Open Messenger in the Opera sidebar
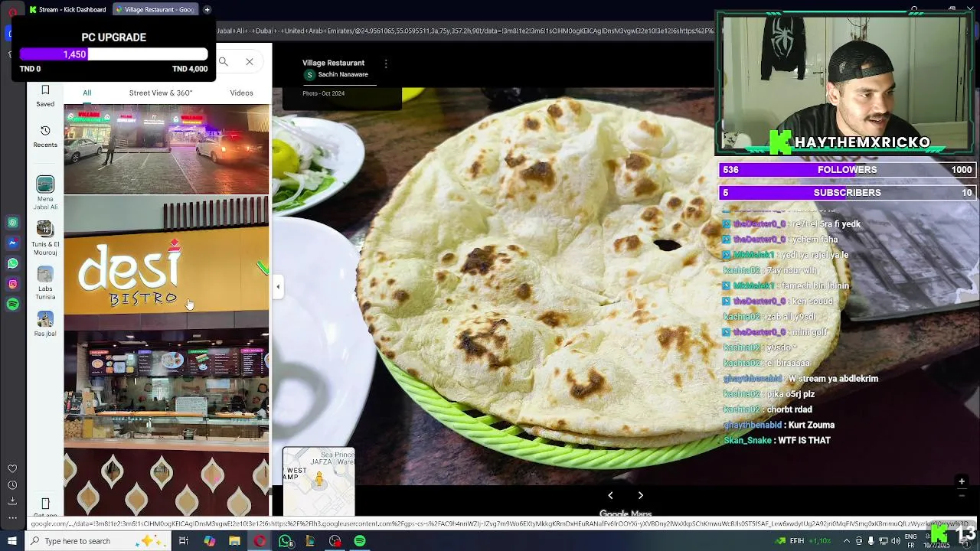The image size is (980, 551). click(x=13, y=243)
